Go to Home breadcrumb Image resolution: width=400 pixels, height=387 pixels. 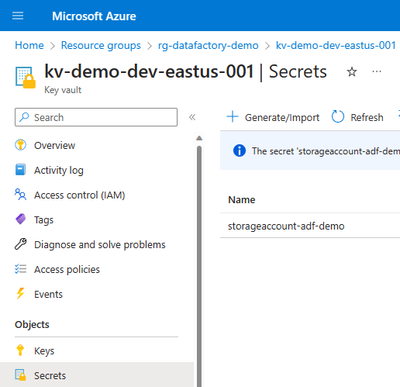29,45
